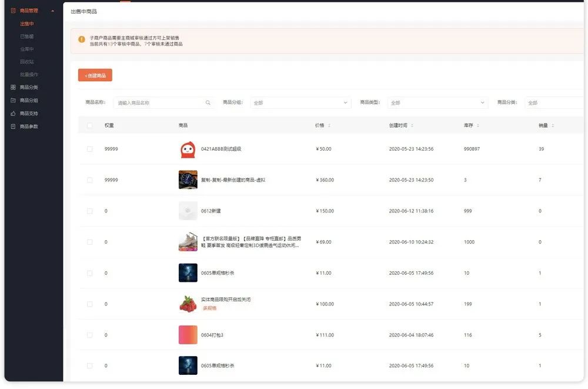The width and height of the screenshot is (588, 389).
Task: Sort by 创建时间 column arrows
Action: pos(412,125)
